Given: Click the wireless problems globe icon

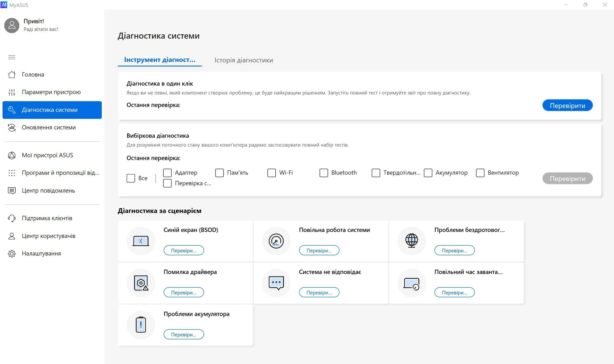Looking at the screenshot, I should coord(412,241).
